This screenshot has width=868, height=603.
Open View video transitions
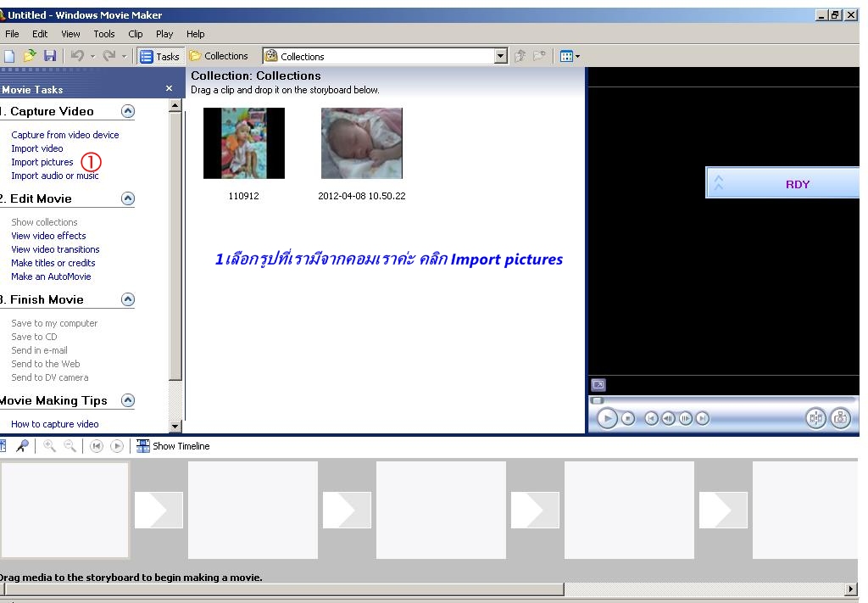(x=55, y=249)
